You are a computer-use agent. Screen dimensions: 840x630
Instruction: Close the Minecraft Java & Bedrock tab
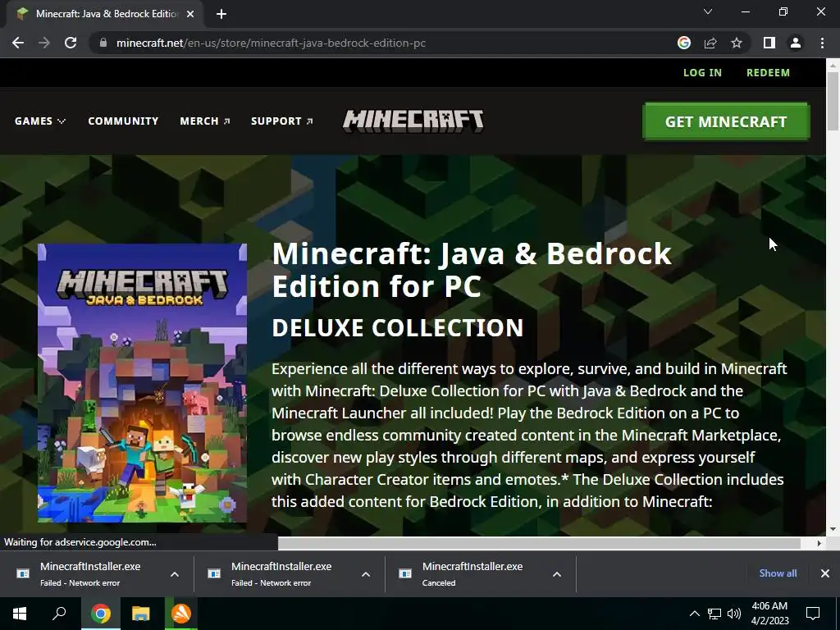coord(190,14)
